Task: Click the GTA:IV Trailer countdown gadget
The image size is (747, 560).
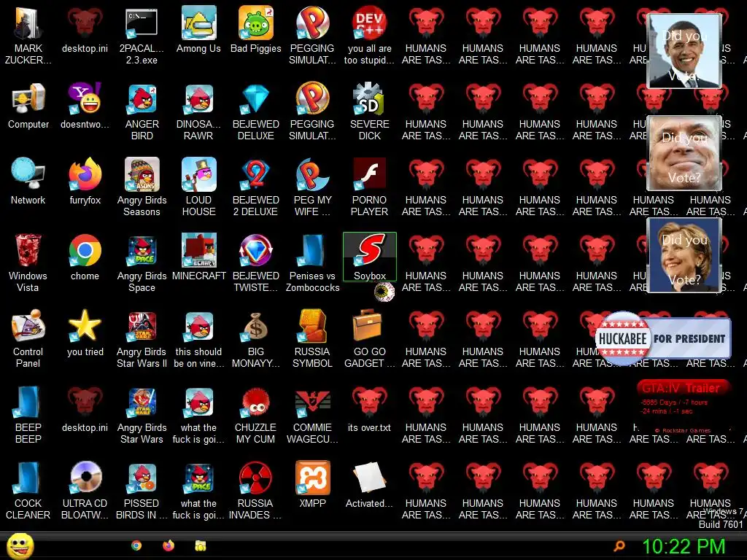Action: 683,405
